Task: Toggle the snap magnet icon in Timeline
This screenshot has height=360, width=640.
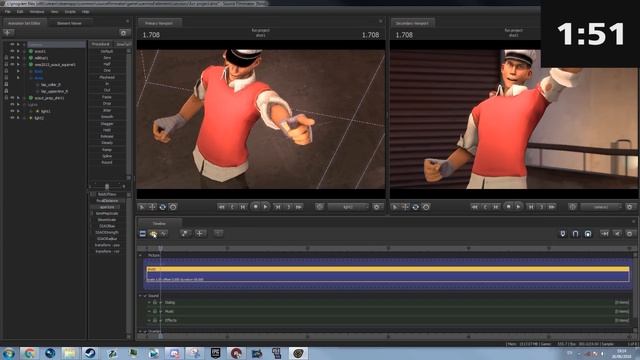Action: [575, 233]
